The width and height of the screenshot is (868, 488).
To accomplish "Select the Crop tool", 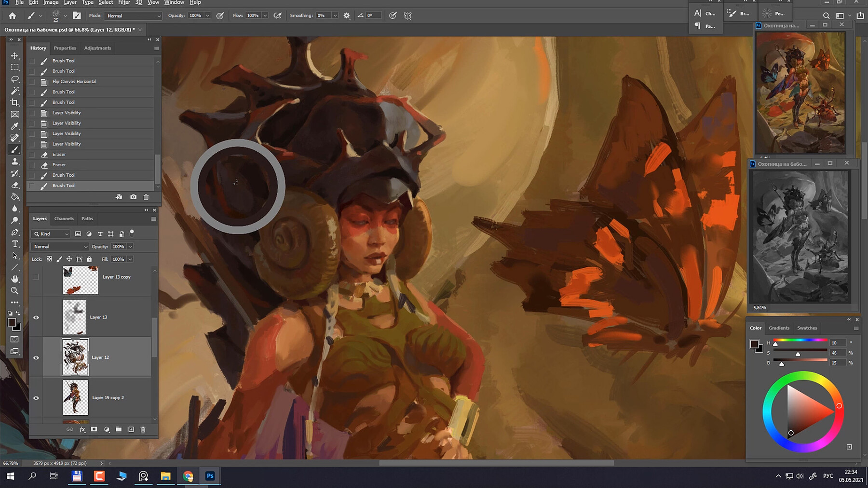I will pos(14,103).
